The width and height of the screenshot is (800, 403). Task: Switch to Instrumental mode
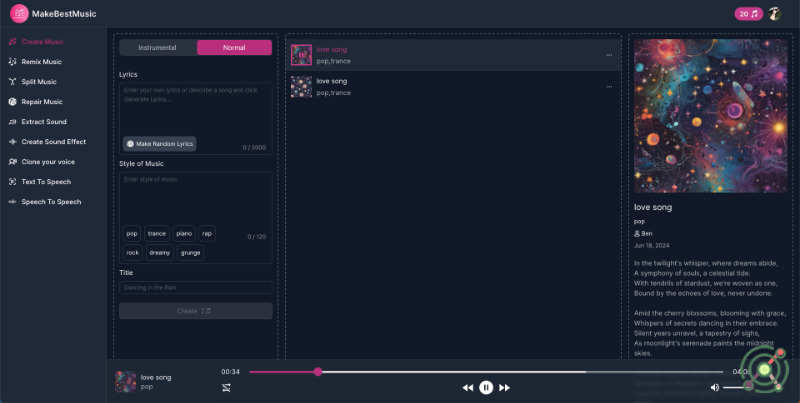pyautogui.click(x=158, y=48)
